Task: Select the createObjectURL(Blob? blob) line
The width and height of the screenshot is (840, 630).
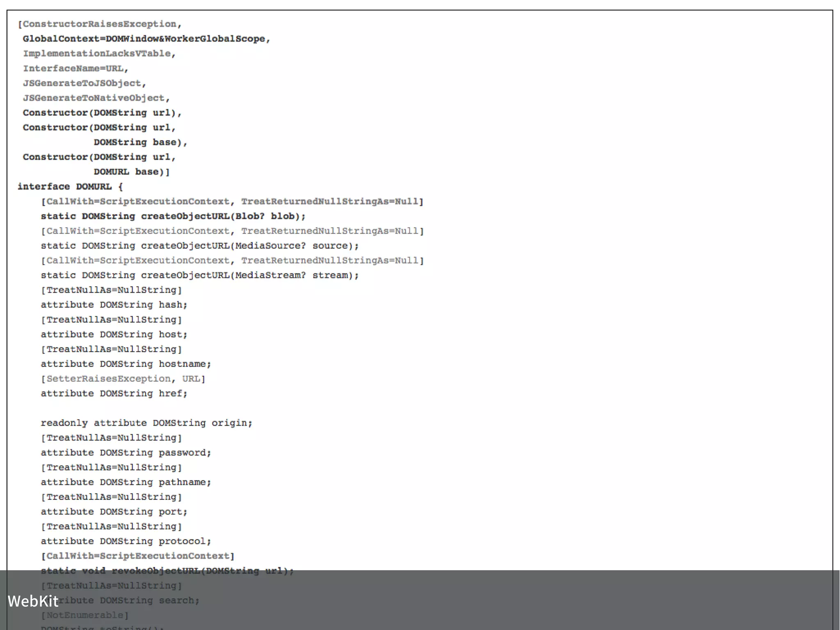Action: pyautogui.click(x=173, y=216)
